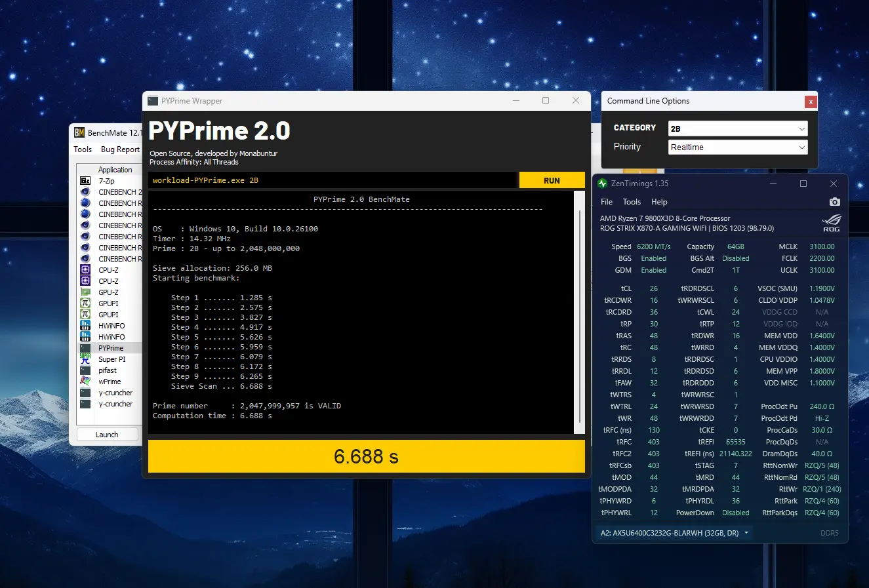Image resolution: width=869 pixels, height=588 pixels.
Task: Open Bug Report menu in BenchMate
Action: pyautogui.click(x=120, y=149)
